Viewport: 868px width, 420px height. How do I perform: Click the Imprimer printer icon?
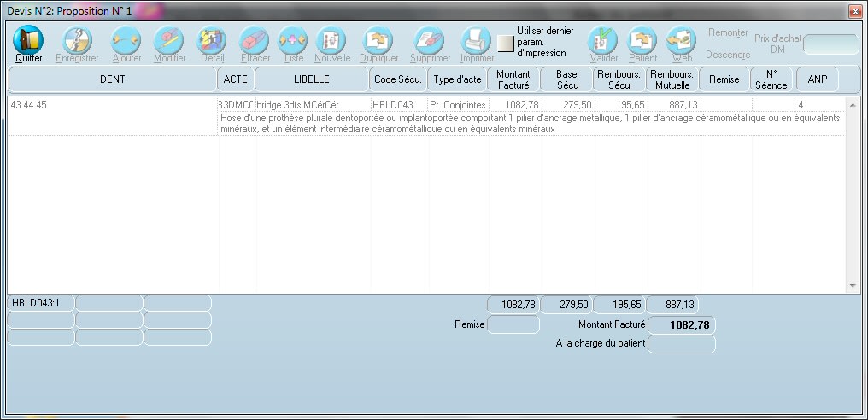coord(477,41)
